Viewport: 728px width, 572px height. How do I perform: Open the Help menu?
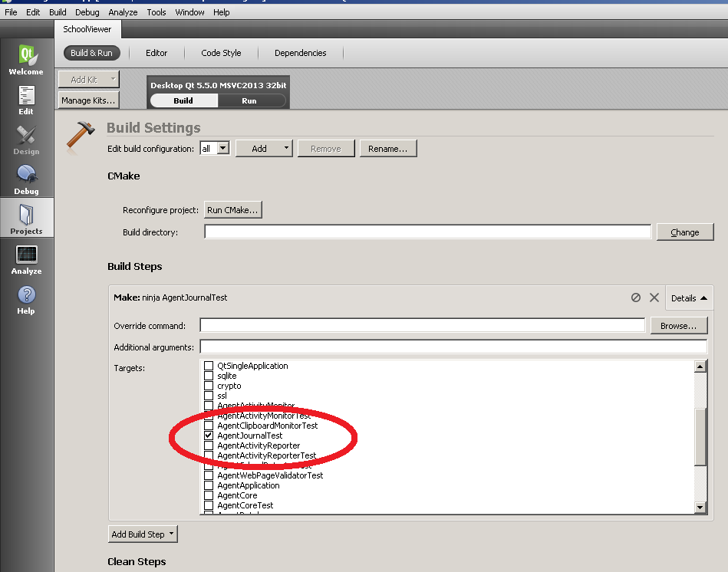(x=222, y=12)
